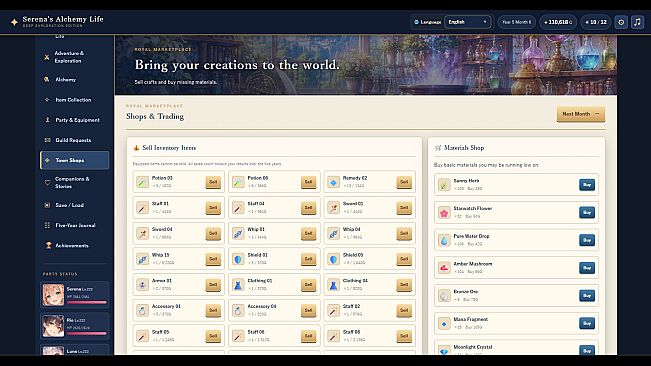Click the Companions heart icon in sidebar
Image resolution: width=651 pixels, height=366 pixels.
click(47, 183)
